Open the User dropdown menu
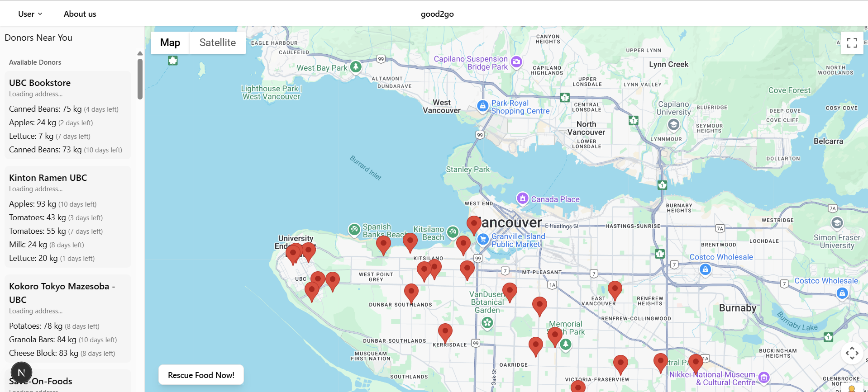Viewport: 868px width, 392px height. (x=30, y=14)
